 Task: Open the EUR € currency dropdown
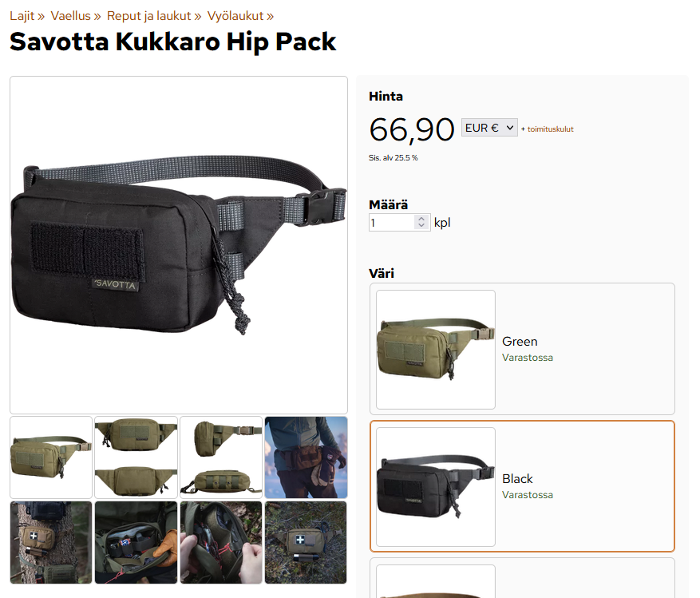click(489, 128)
